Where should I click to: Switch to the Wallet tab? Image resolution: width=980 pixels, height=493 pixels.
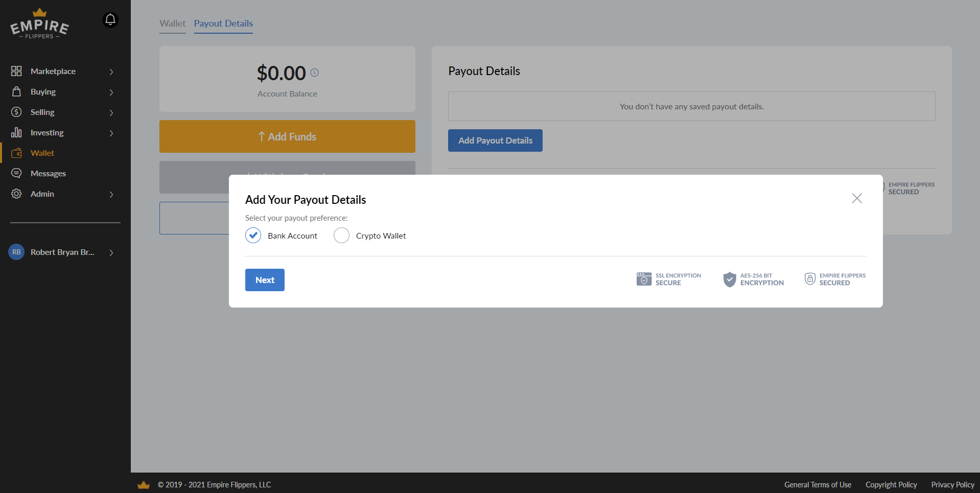tap(173, 24)
